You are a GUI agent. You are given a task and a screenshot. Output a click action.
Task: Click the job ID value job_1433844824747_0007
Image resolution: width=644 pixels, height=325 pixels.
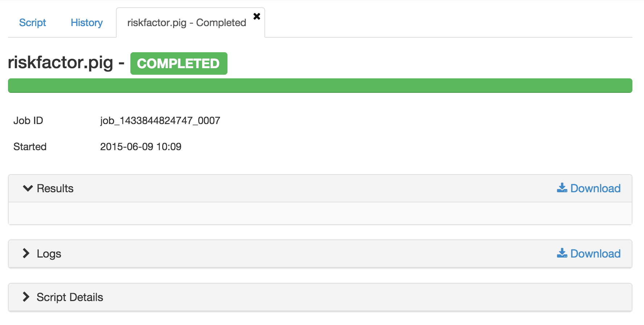160,120
